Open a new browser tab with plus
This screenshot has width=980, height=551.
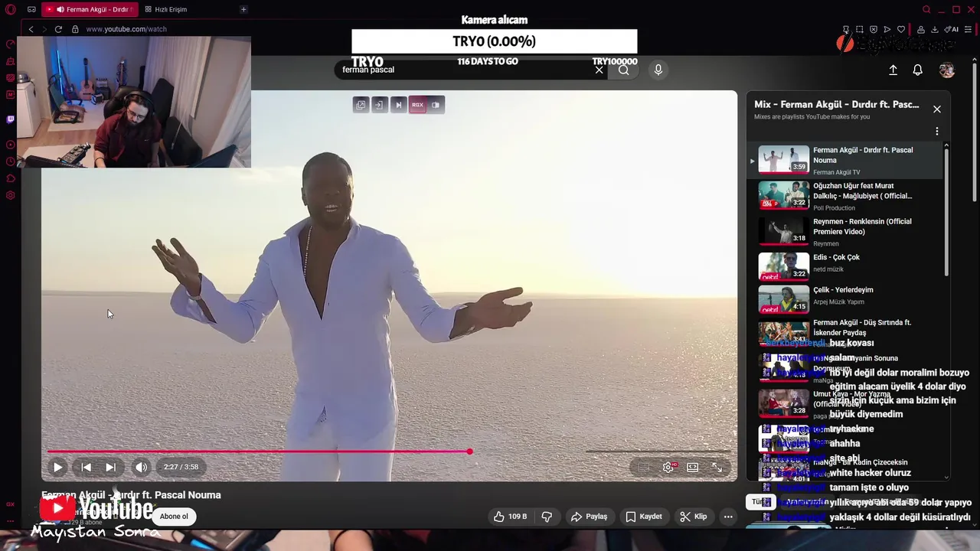(x=243, y=9)
